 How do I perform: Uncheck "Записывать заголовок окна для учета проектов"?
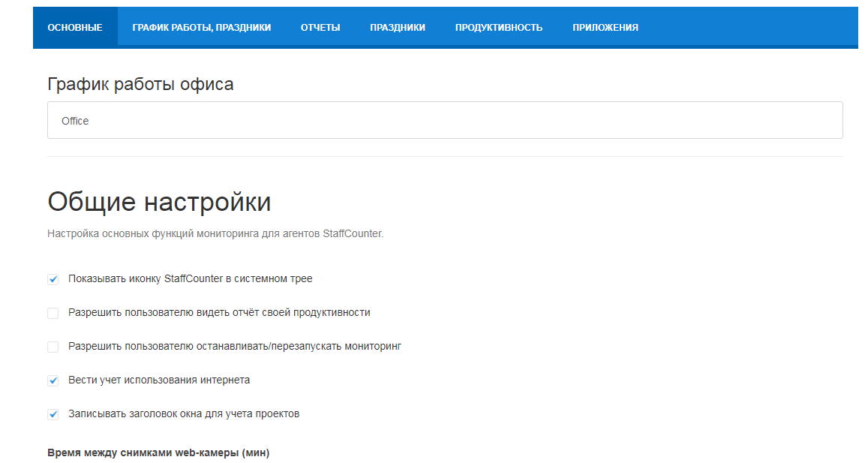coord(53,413)
